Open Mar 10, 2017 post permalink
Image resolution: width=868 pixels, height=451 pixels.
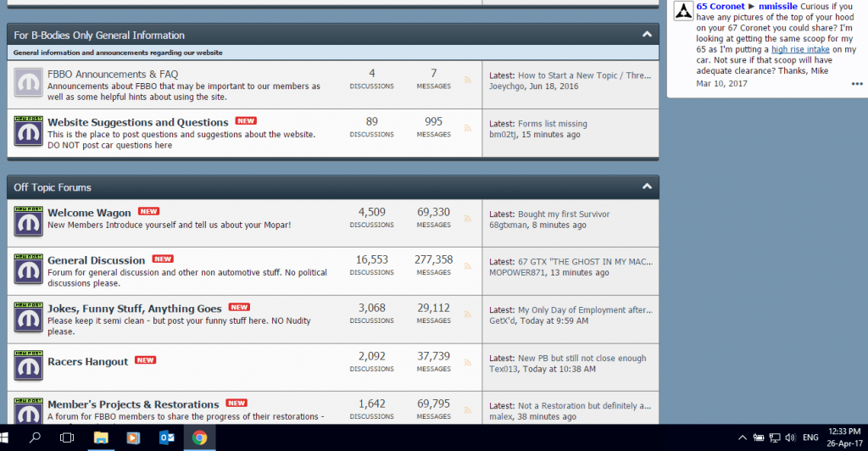[722, 84]
